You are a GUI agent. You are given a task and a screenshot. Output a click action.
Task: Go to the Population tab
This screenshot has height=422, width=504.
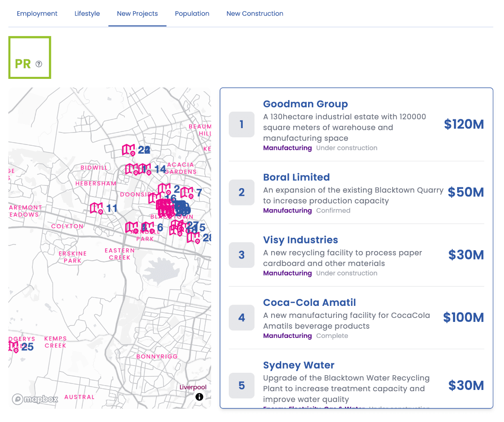point(192,14)
